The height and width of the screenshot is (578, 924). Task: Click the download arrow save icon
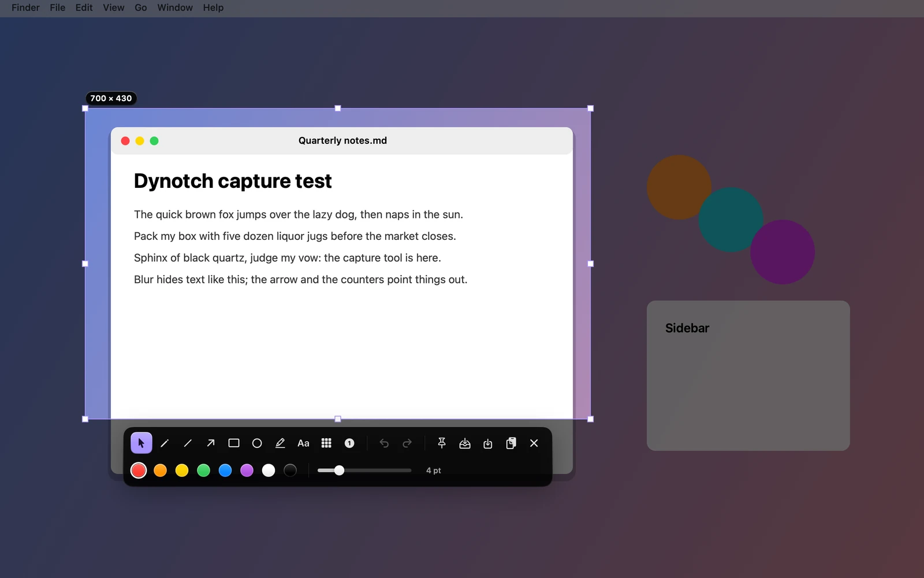coord(488,443)
